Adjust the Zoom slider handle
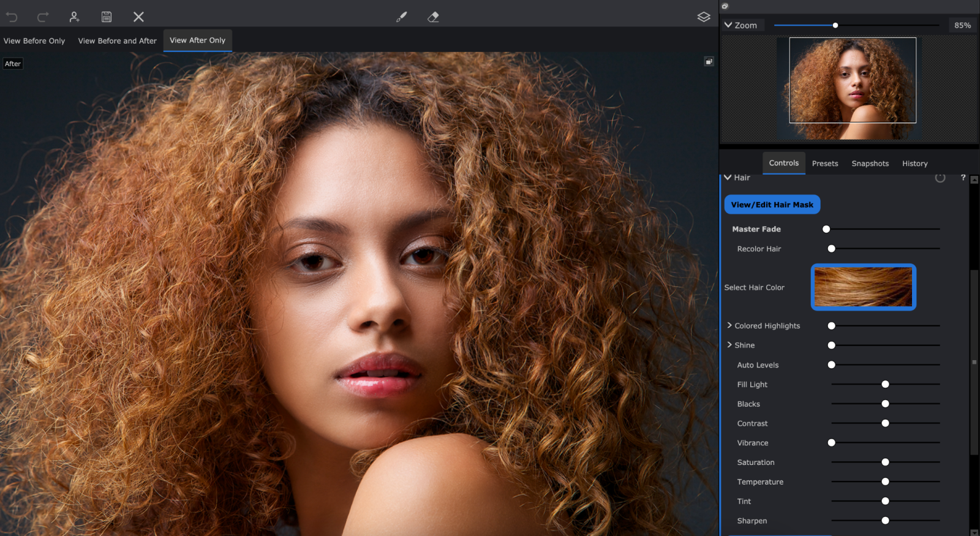Viewport: 980px width, 536px height. point(835,25)
